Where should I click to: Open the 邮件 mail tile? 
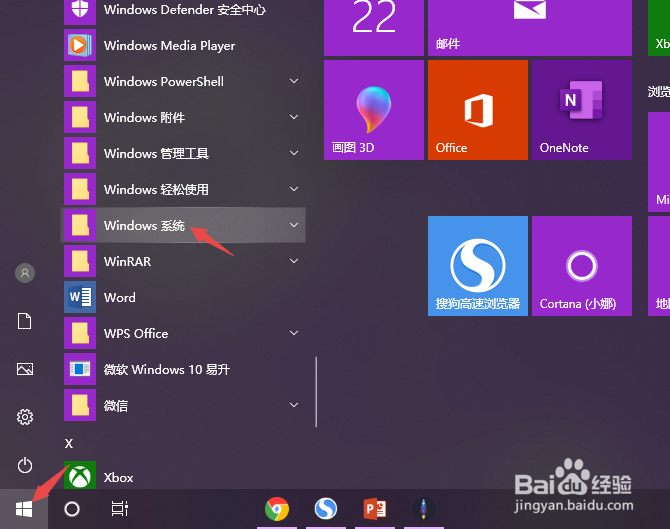pos(530,28)
